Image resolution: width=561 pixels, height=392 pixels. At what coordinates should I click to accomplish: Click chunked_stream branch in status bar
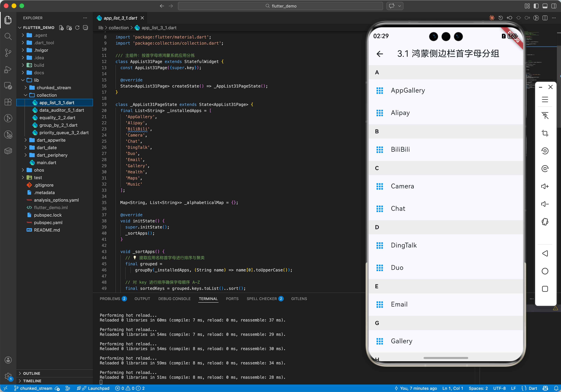36,388
